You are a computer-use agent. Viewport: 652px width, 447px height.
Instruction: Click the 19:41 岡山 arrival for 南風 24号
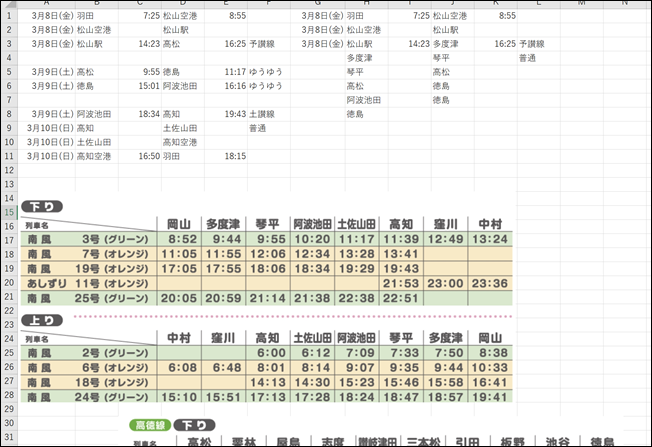489,397
